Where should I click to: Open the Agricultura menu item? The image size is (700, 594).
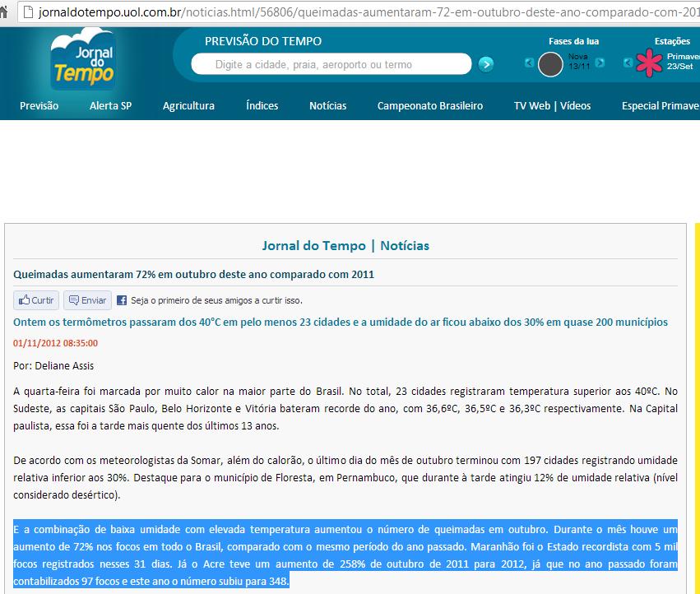coord(188,106)
